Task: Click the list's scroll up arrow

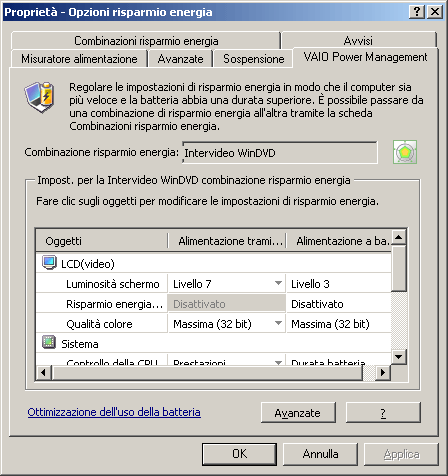Action: click(398, 237)
